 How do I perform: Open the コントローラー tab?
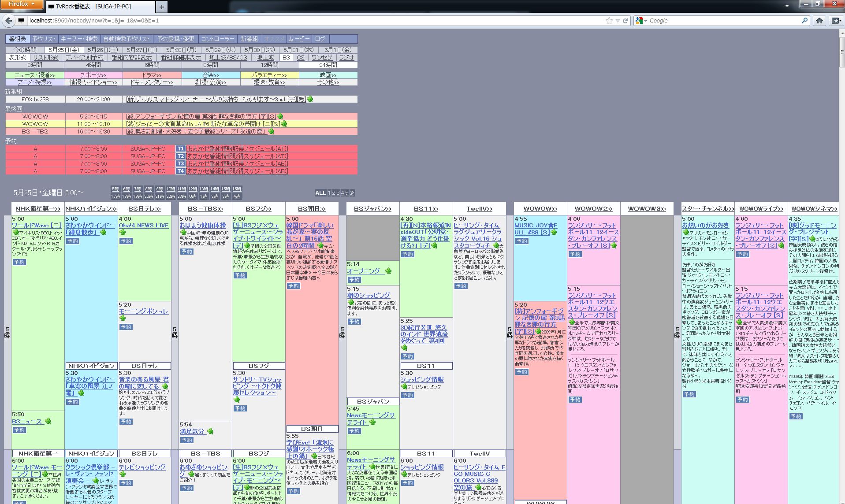[x=218, y=39]
